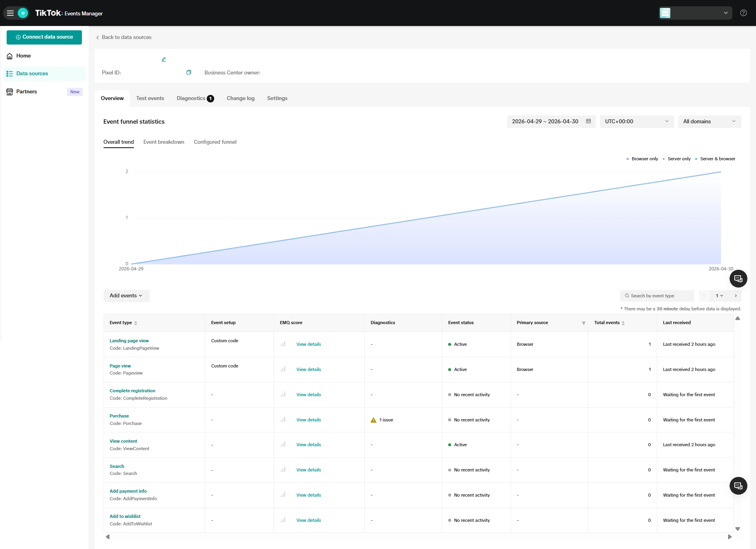The width and height of the screenshot is (756, 549).
Task: Open the hamburger navigation menu
Action: tap(10, 13)
